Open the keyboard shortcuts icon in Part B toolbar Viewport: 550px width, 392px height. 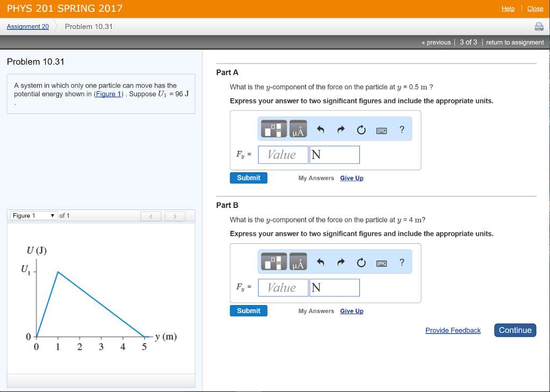point(381,262)
